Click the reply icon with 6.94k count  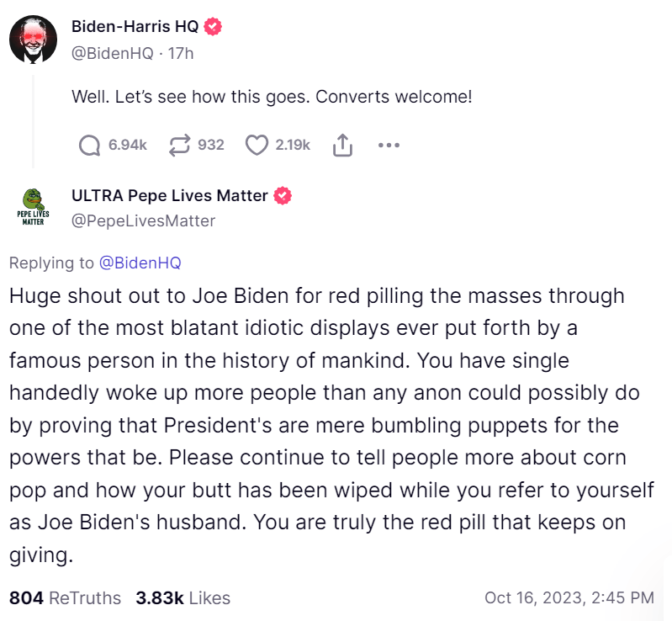(x=89, y=146)
